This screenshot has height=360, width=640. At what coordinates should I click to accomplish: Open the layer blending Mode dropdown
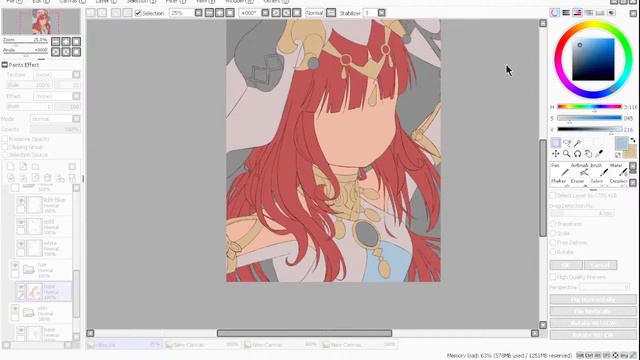click(76, 119)
